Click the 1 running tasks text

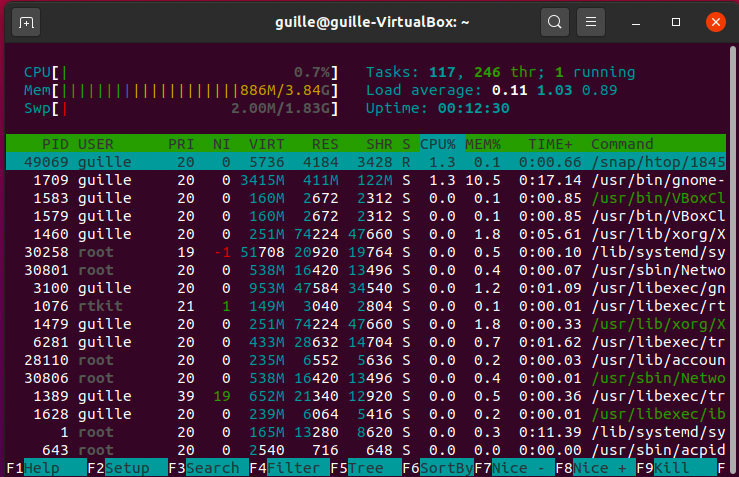(595, 72)
